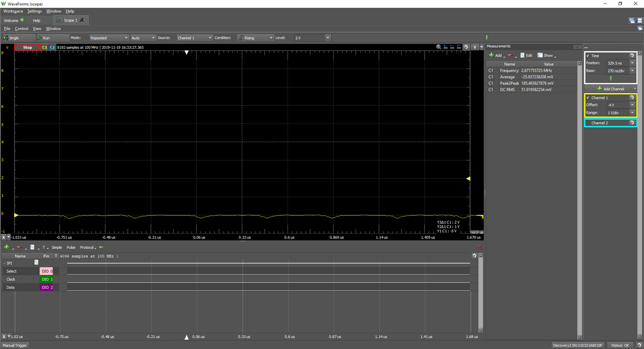Click the Discovery2 device serial label
This screenshot has height=349, width=644.
579,345
